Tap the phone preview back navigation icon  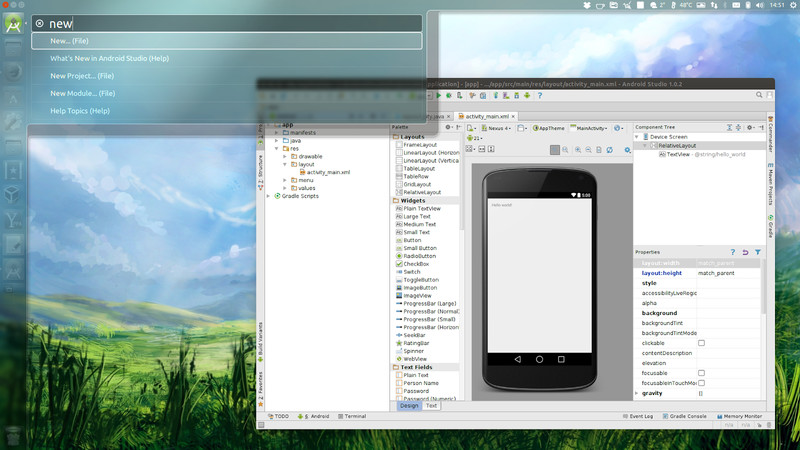(x=518, y=359)
